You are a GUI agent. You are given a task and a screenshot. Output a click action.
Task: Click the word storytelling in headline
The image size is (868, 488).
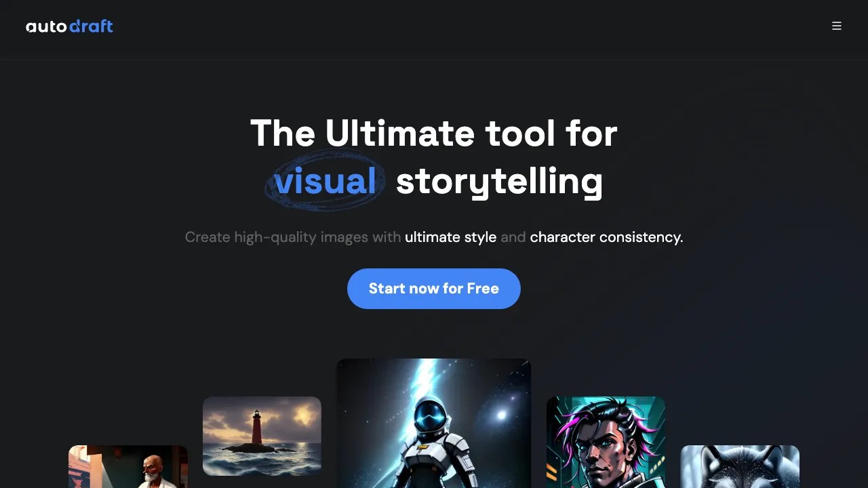pos(499,182)
